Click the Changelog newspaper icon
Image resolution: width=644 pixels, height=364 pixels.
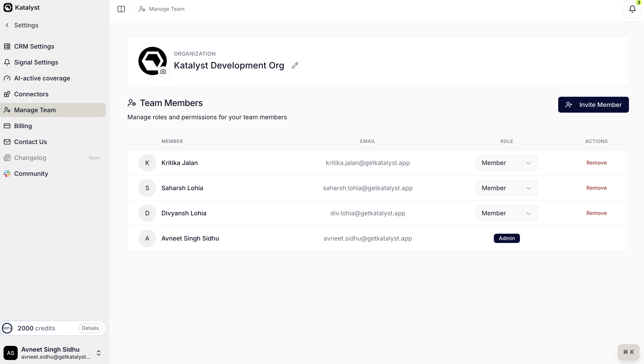[x=7, y=158]
